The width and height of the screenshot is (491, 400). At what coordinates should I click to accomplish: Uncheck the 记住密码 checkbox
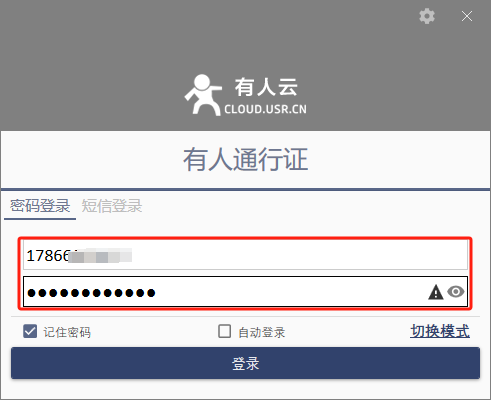click(x=30, y=331)
